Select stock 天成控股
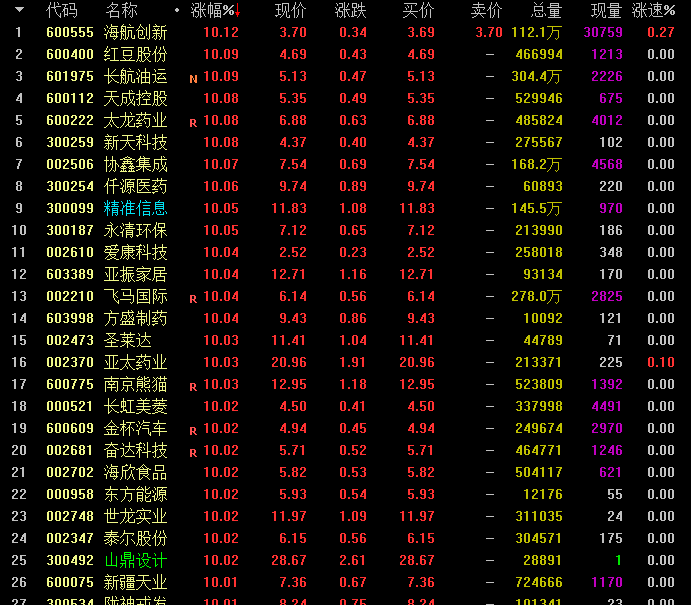 (x=135, y=98)
